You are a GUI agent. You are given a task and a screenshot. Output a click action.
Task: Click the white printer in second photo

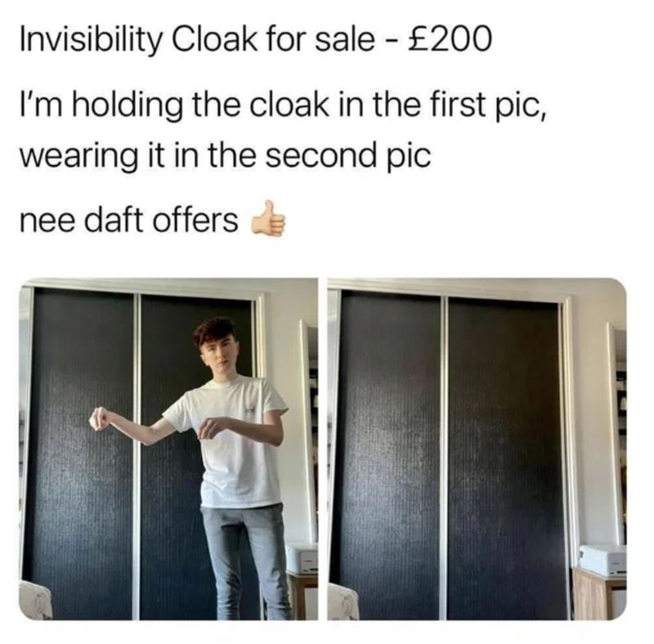click(x=603, y=560)
